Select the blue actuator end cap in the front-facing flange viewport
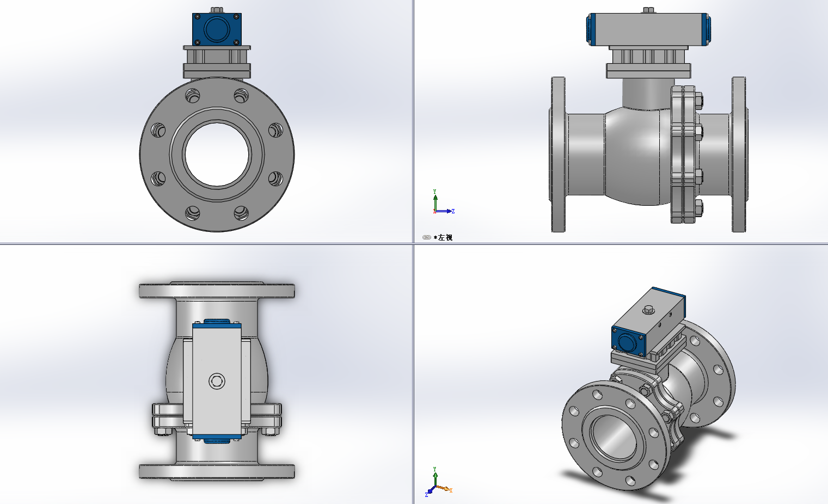The width and height of the screenshot is (828, 504). point(217,29)
